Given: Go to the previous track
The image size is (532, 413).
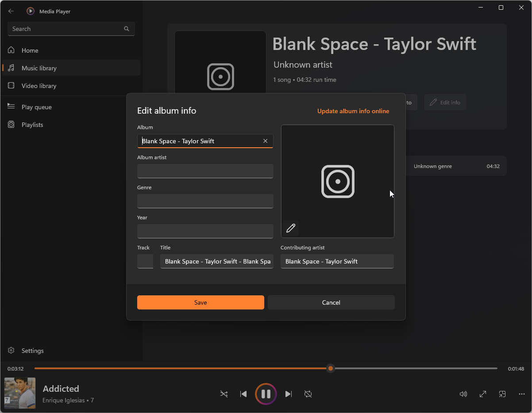Looking at the screenshot, I should pos(243,394).
